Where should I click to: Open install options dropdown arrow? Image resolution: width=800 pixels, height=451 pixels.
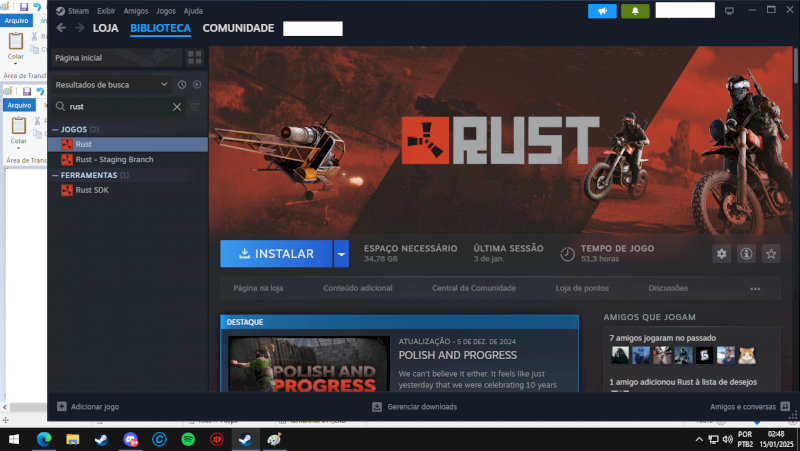(341, 254)
